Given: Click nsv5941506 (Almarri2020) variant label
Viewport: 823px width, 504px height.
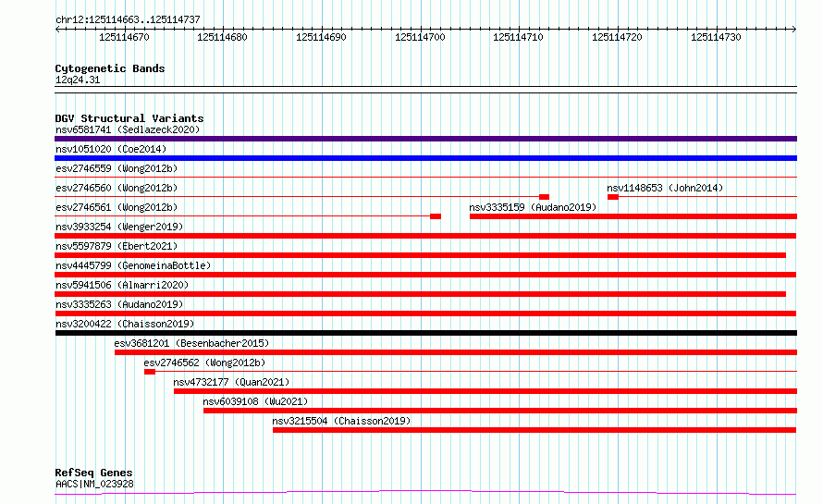Looking at the screenshot, I should pos(122,285).
